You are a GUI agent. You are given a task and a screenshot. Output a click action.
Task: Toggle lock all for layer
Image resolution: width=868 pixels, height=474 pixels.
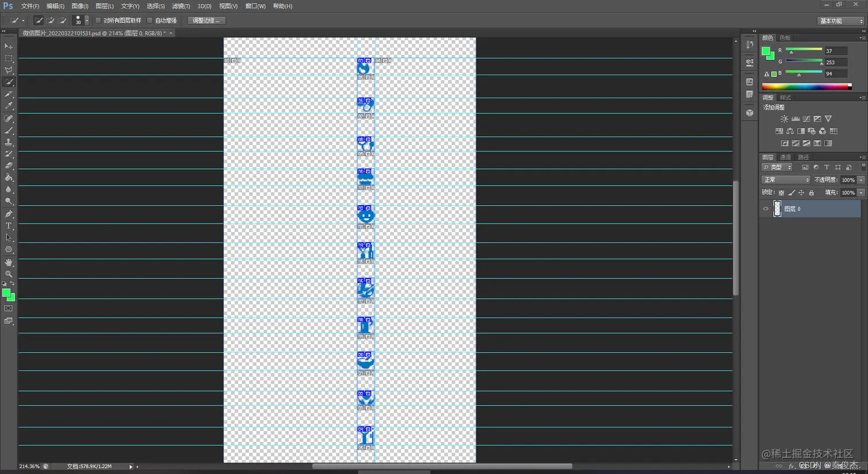point(811,192)
